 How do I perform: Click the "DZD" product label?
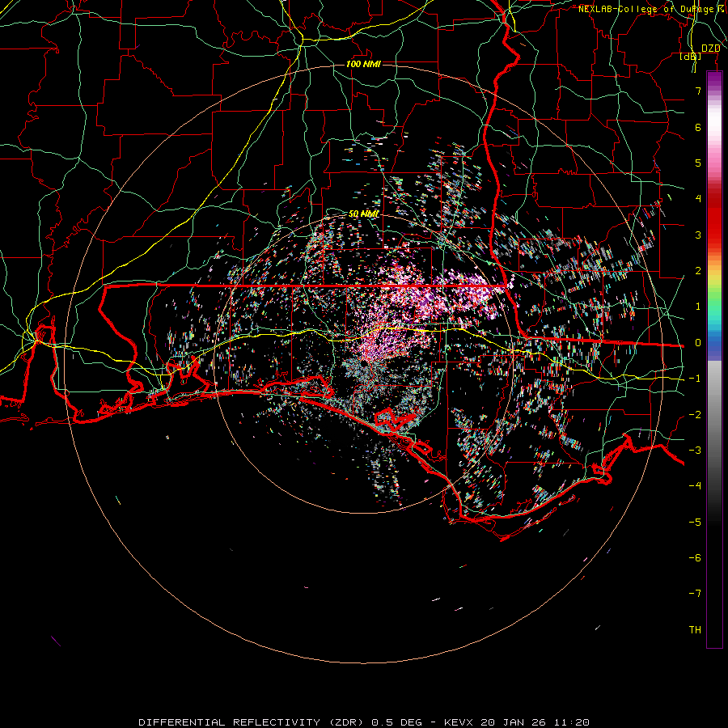click(x=710, y=49)
